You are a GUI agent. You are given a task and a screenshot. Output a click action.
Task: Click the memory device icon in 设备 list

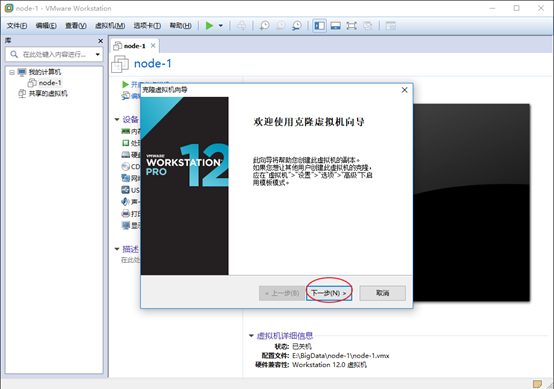point(125,131)
